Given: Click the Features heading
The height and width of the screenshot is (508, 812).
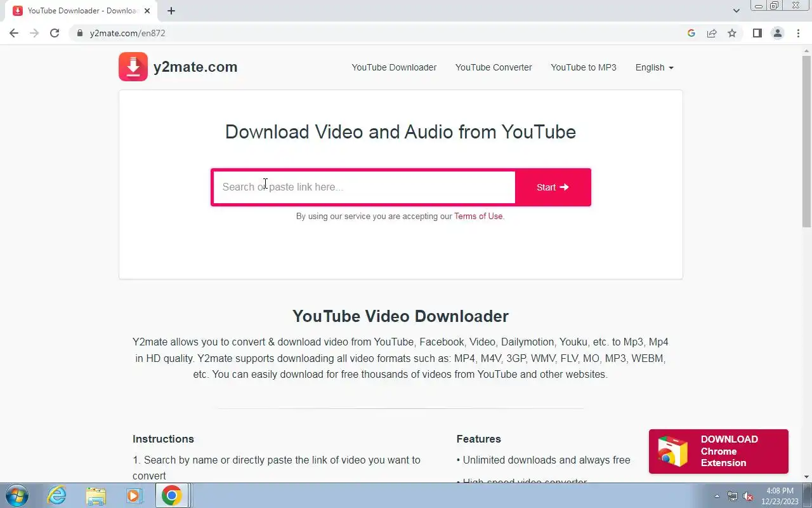Looking at the screenshot, I should pos(478,439).
